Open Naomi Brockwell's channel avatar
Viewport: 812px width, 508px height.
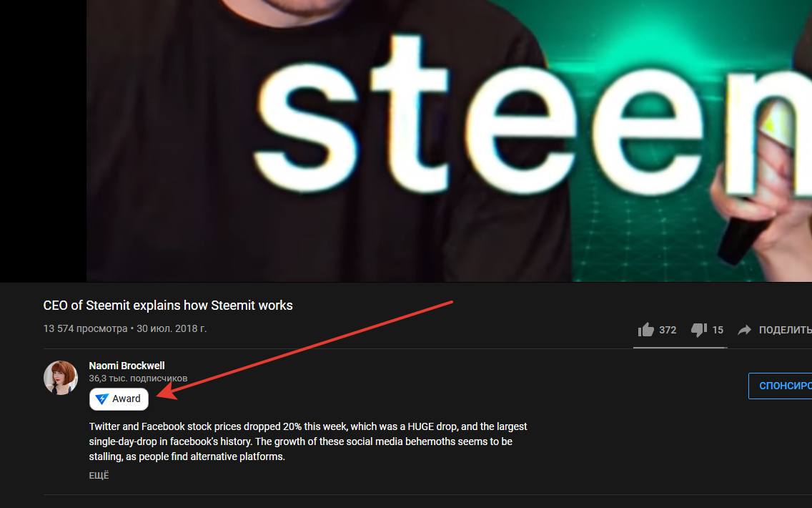coord(61,377)
